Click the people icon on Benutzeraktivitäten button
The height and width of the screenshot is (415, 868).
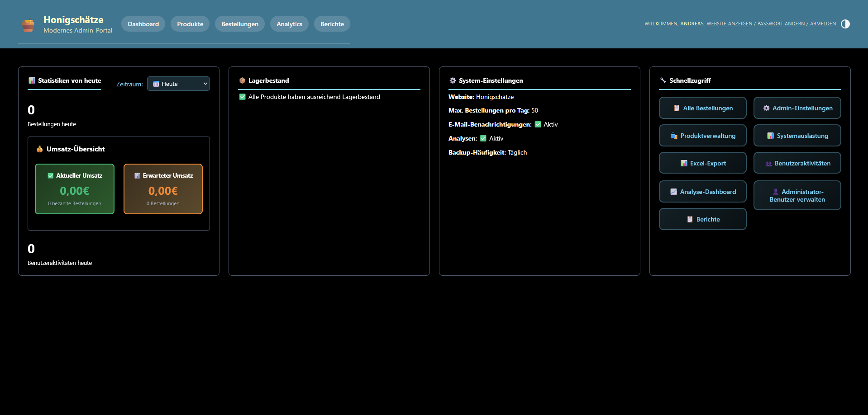(768, 163)
